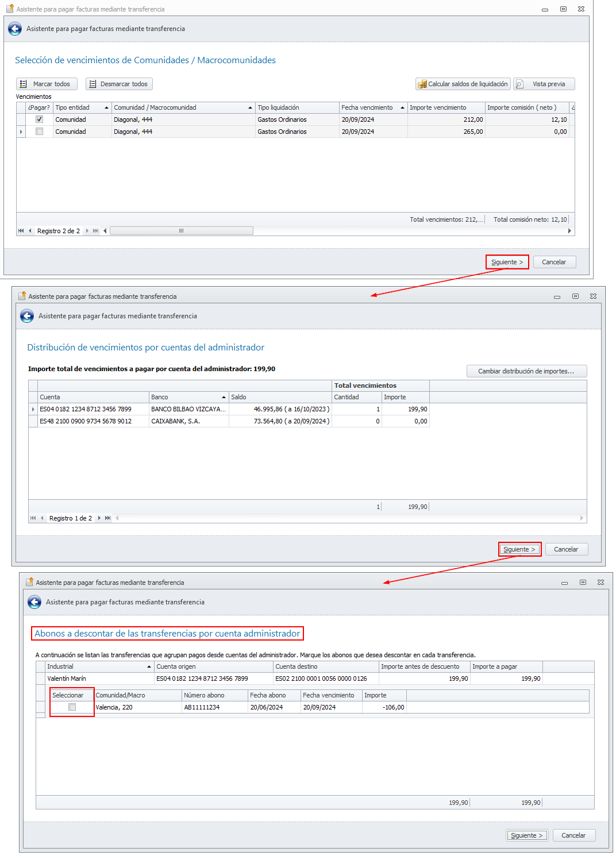Click the Desmarcar todos button

coord(119,84)
